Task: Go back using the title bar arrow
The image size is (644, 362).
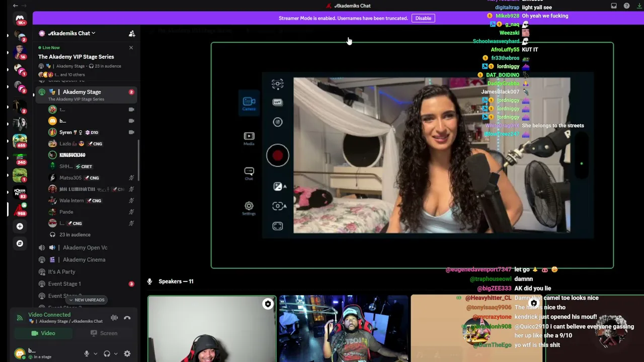Action: click(x=15, y=6)
